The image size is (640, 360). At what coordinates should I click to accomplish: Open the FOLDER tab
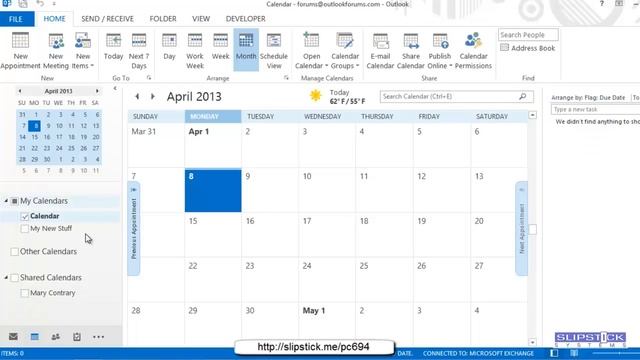coord(163,19)
